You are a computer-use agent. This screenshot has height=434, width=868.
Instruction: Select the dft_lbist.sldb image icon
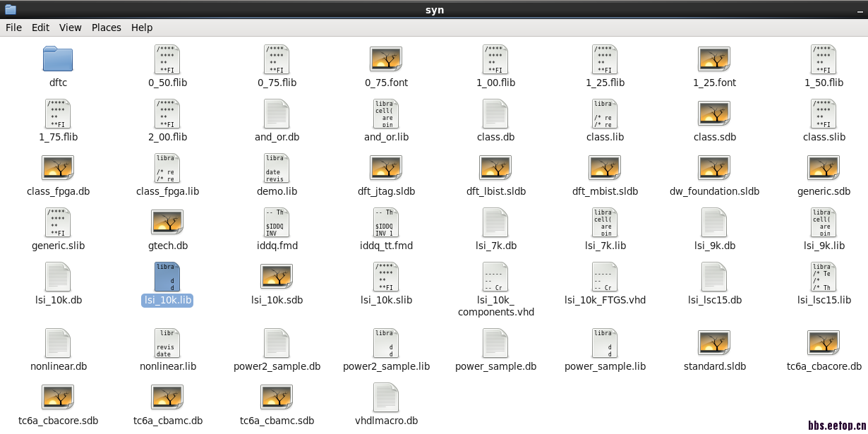tap(495, 168)
